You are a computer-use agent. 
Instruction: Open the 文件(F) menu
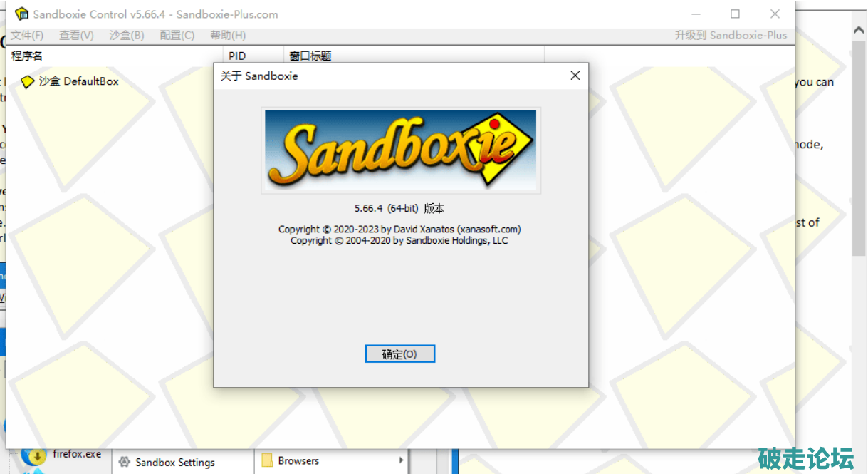[27, 35]
